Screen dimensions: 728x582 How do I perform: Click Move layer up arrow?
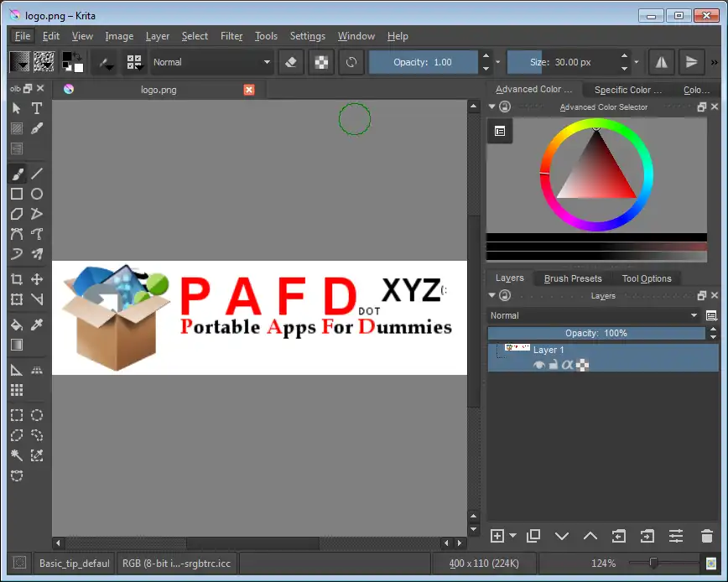pyautogui.click(x=590, y=536)
